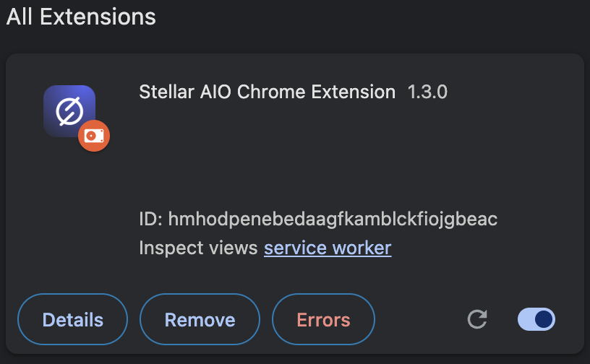Click the empty description area of the card

[325, 155]
